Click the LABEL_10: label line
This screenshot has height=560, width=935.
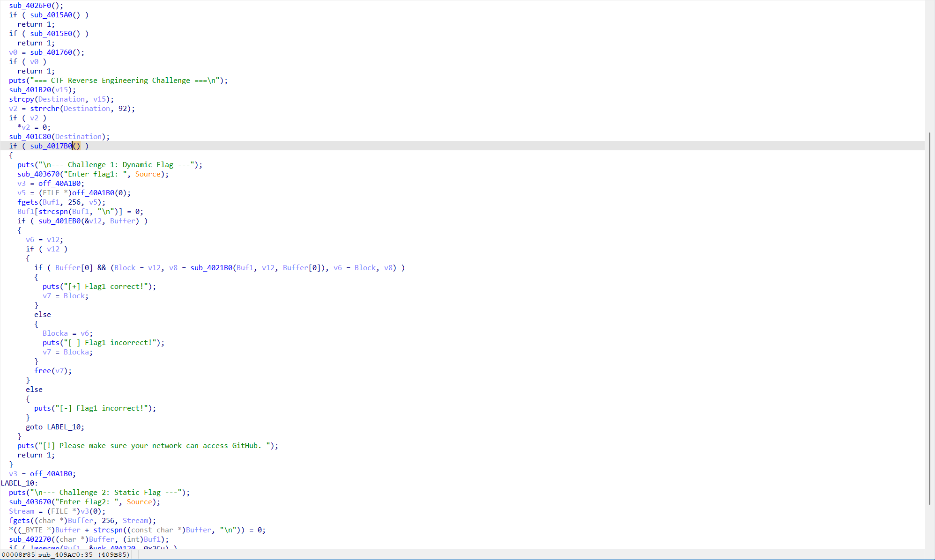click(x=19, y=483)
